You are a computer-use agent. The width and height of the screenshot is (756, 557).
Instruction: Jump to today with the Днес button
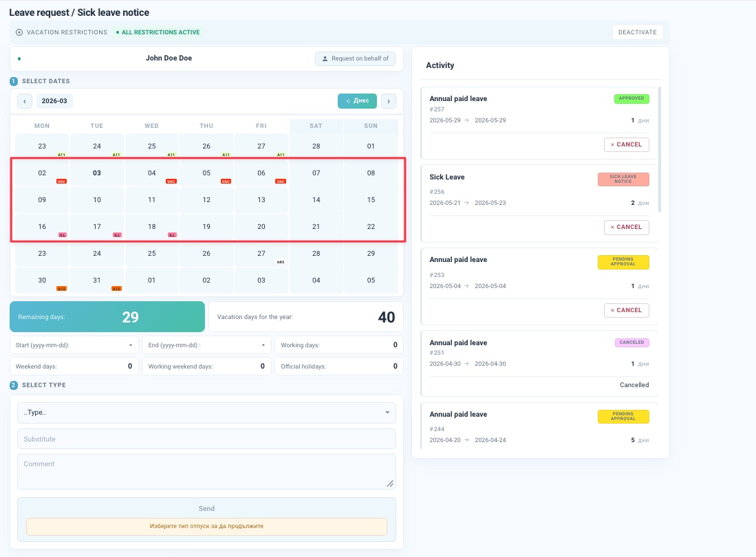(x=357, y=100)
